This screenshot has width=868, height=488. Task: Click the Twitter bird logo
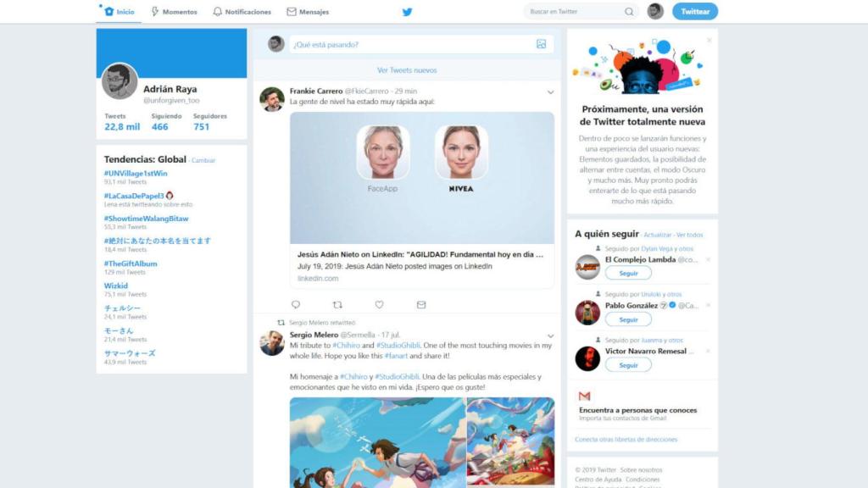point(408,12)
